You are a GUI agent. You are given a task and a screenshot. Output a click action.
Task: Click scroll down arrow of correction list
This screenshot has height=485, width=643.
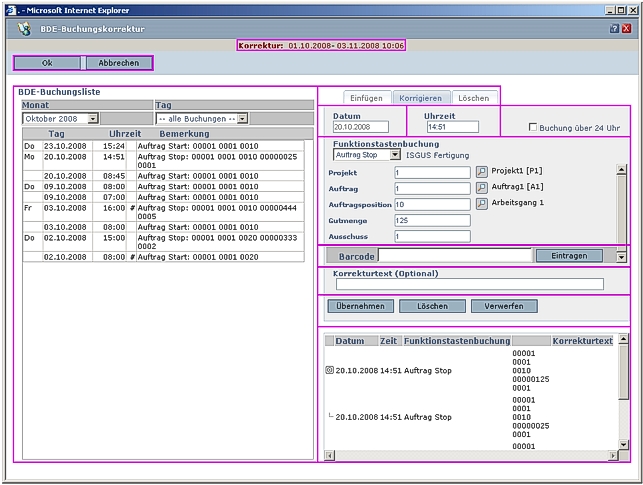coord(623,445)
